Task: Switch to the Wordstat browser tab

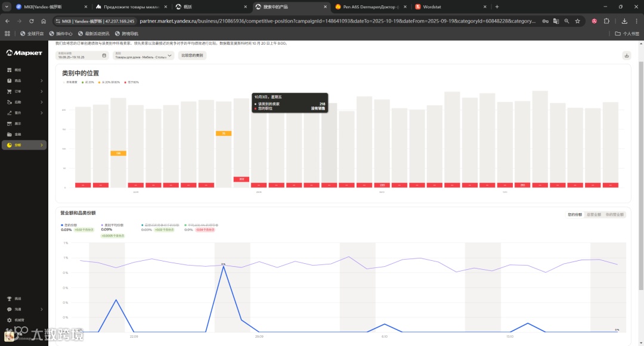Action: point(451,7)
